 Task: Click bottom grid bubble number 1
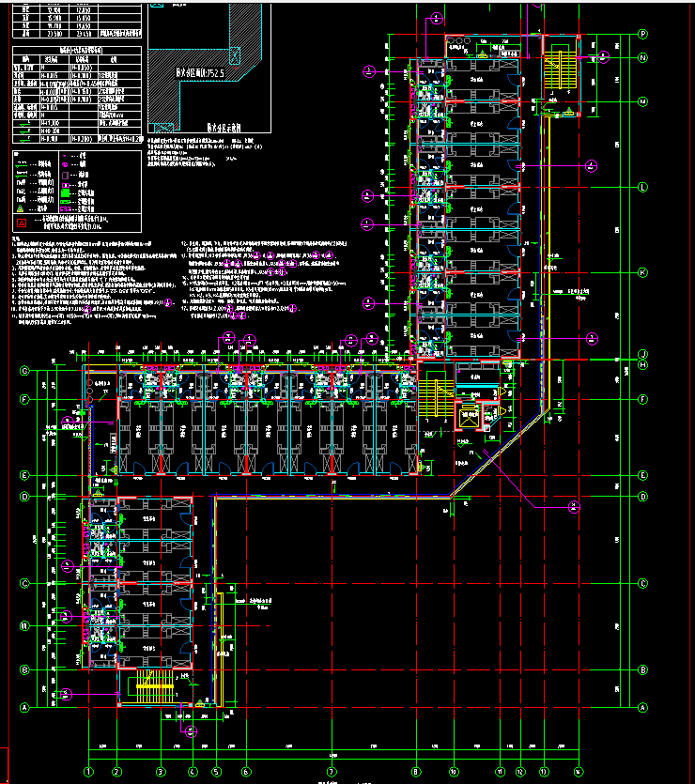click(x=88, y=772)
